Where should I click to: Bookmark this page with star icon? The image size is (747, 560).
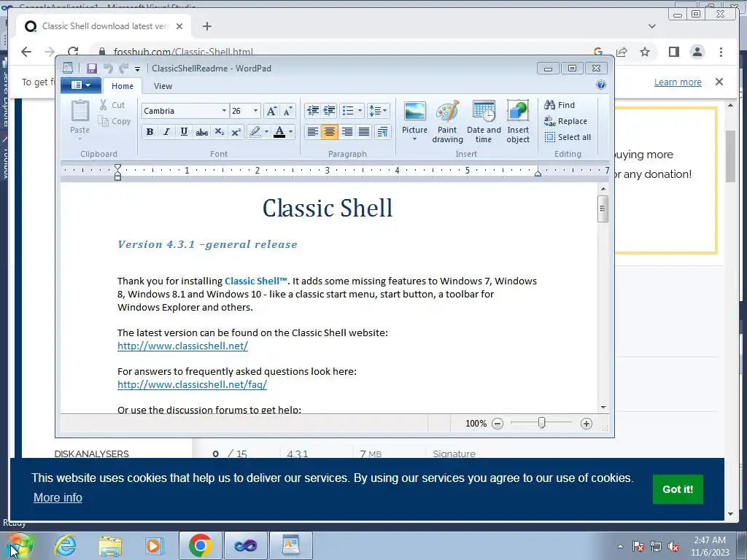(645, 52)
